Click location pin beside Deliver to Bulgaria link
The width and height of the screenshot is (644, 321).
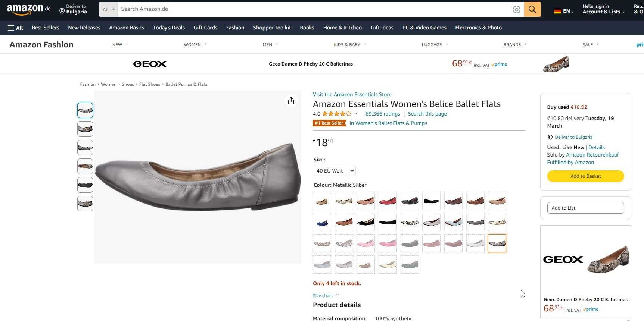(550, 137)
